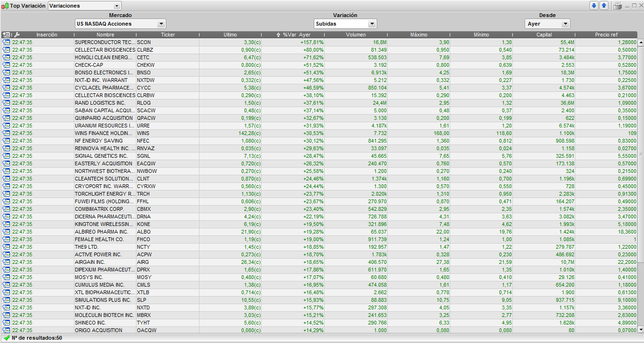Open chart icon for TORCHLIGHT ENERGY row

(6, 194)
